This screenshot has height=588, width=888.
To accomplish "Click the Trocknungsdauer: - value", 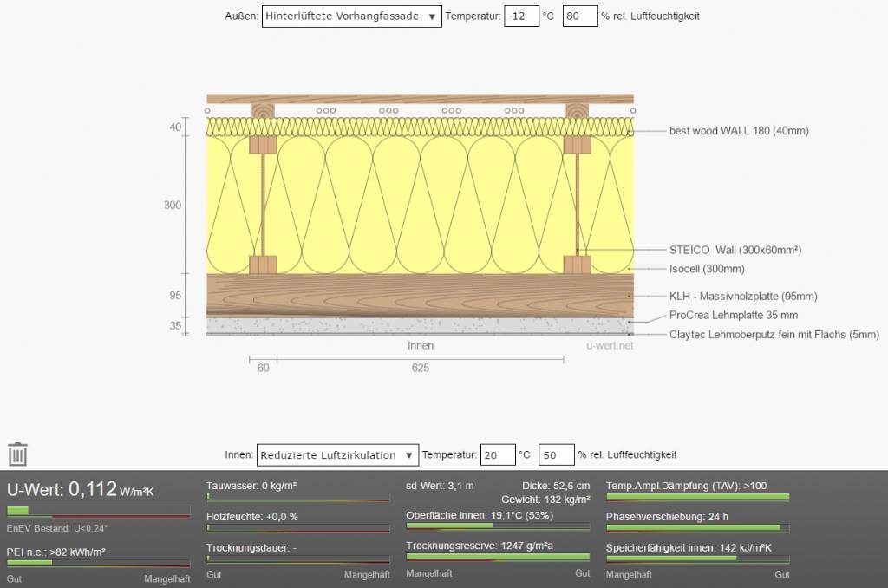I will [251, 548].
